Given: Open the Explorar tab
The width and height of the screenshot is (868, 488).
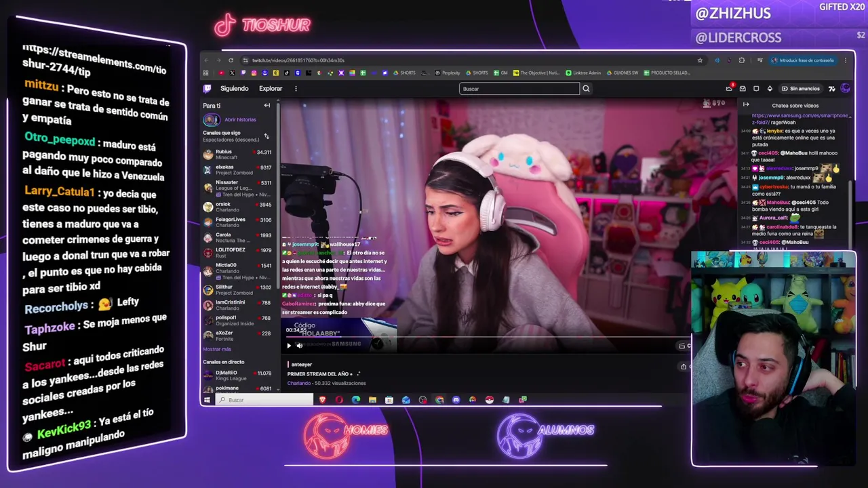Looking at the screenshot, I should click(271, 89).
